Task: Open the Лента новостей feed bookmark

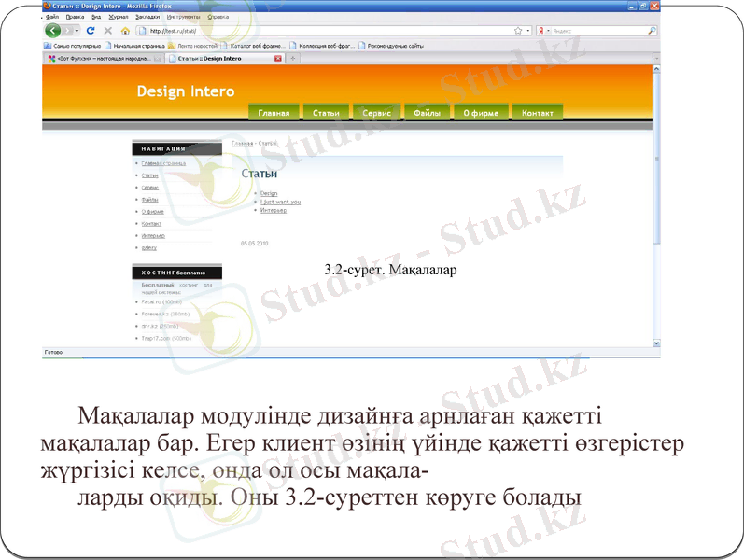Action: [x=192, y=46]
